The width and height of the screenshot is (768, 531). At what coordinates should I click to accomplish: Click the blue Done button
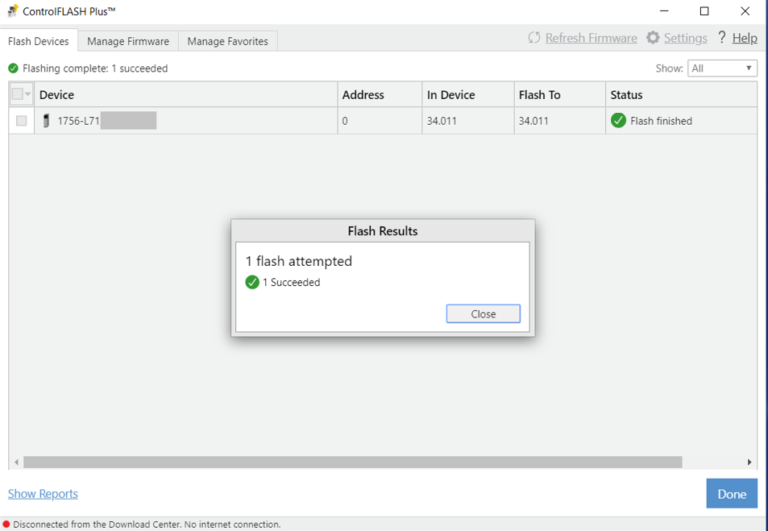[732, 494]
